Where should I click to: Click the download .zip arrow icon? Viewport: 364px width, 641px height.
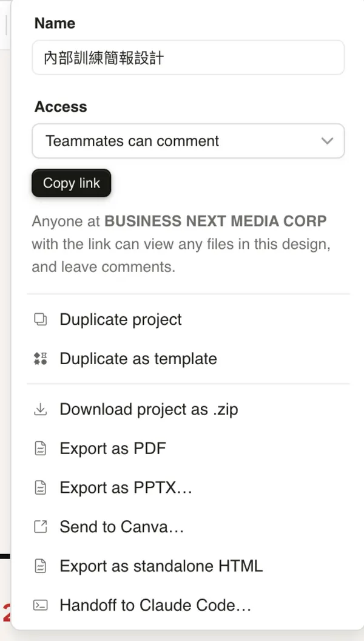coord(40,410)
